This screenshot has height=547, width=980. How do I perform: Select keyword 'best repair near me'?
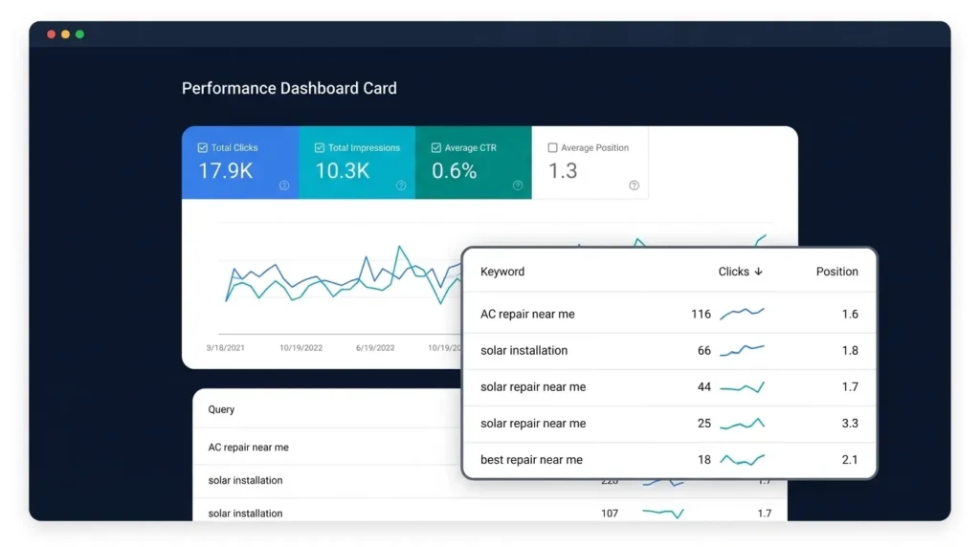coord(531,460)
